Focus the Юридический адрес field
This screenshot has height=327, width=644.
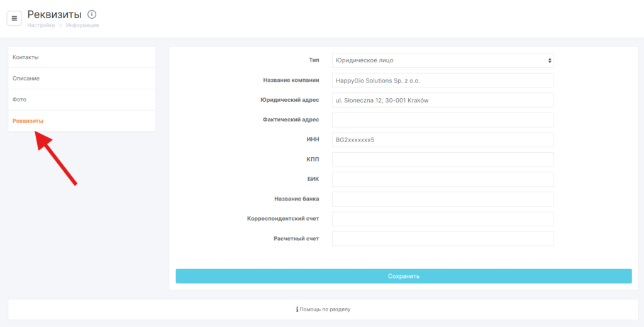click(442, 100)
